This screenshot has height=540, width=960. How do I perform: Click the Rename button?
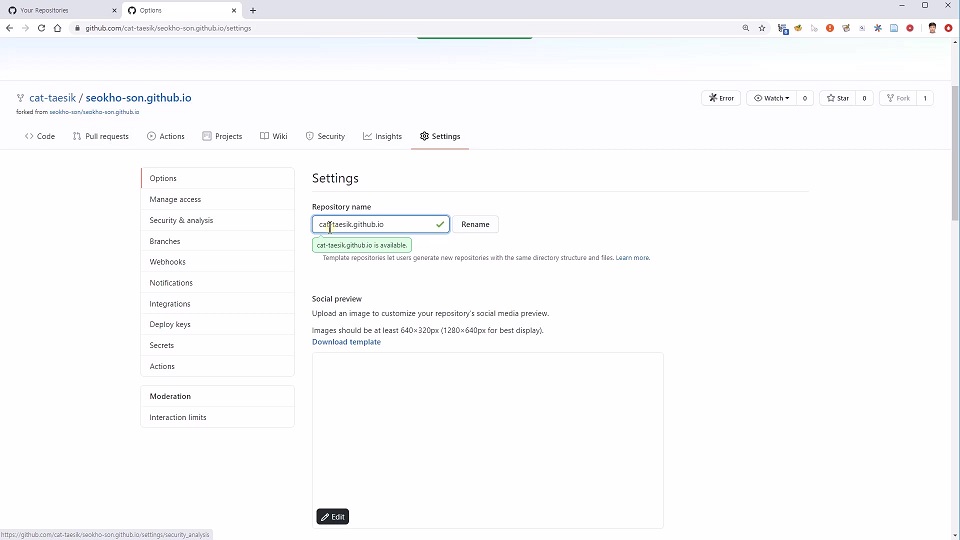475,224
